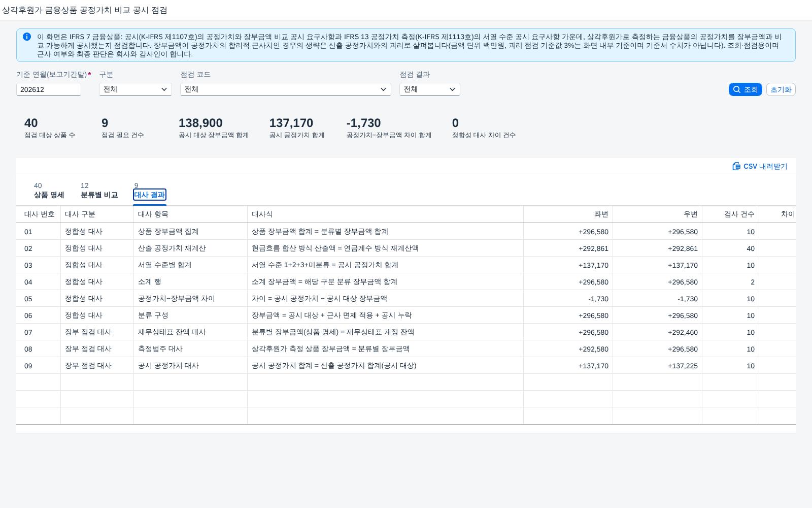Select row 02 산출 공정가치 재계산
The height and width of the screenshot is (508, 812).
(406, 248)
